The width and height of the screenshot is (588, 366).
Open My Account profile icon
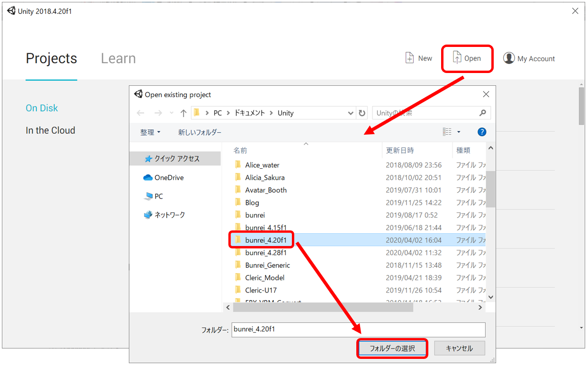(x=509, y=58)
